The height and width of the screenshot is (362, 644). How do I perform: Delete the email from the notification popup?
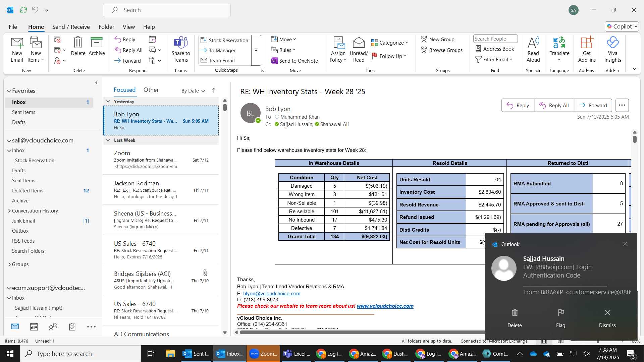click(x=515, y=318)
